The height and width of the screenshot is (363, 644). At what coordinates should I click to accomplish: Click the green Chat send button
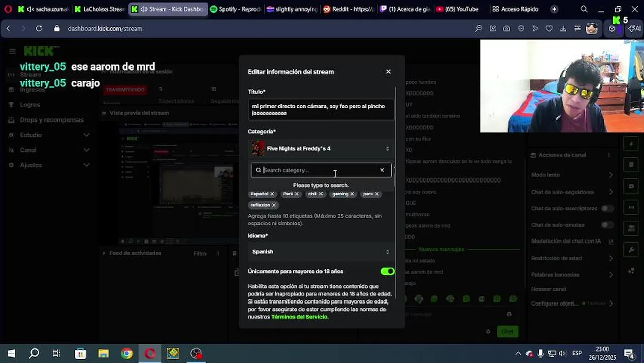(x=507, y=331)
